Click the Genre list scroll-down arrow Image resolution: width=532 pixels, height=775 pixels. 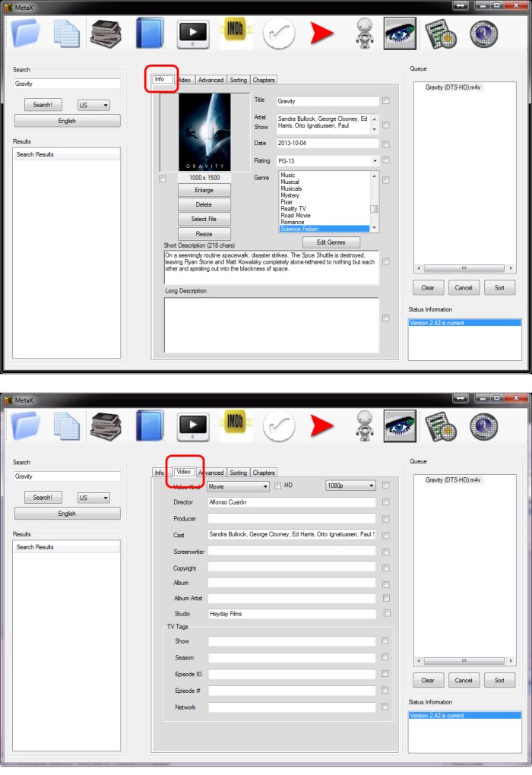click(374, 228)
